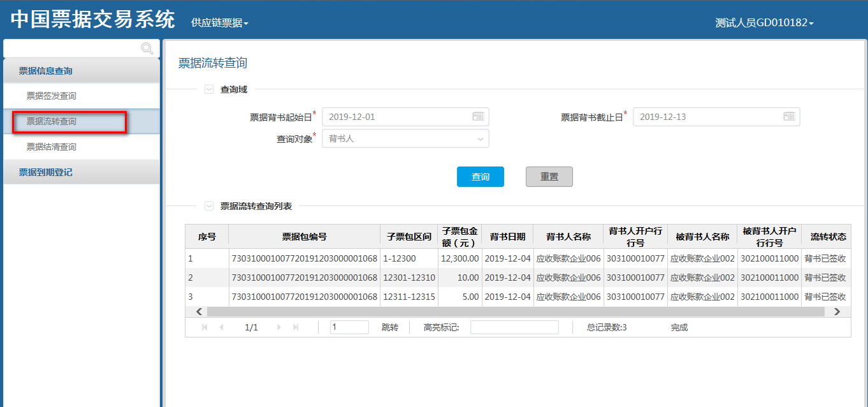Click the sidebar search magnifier icon

(147, 48)
